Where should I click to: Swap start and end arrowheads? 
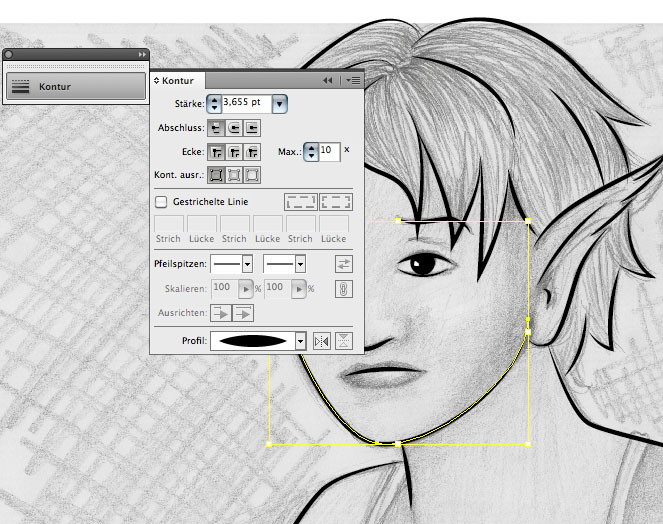343,264
